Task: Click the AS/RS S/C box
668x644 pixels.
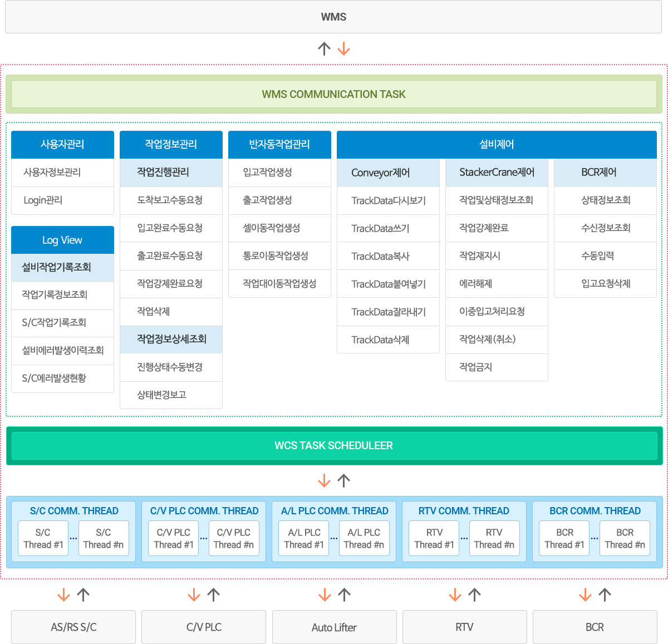Action: pos(73,627)
